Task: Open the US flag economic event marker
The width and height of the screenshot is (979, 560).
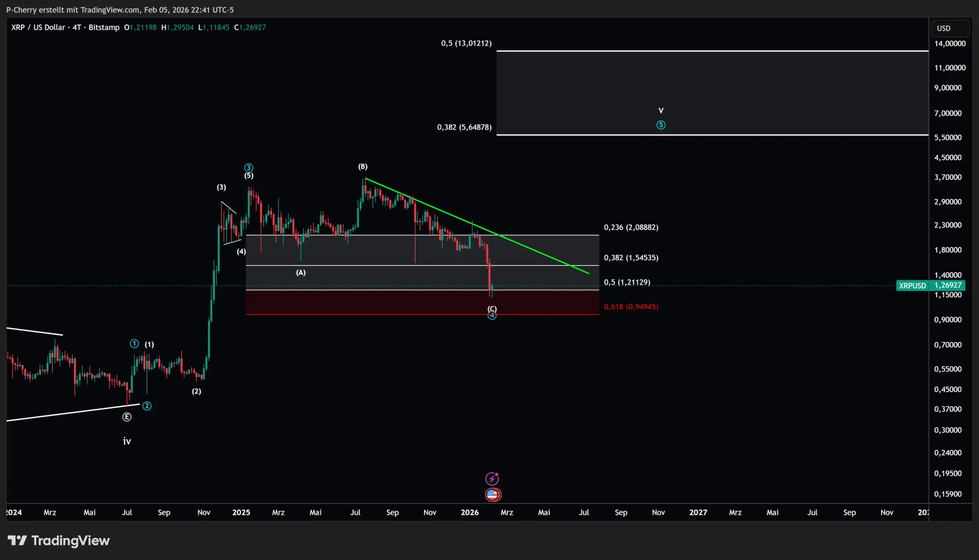Action: point(492,494)
